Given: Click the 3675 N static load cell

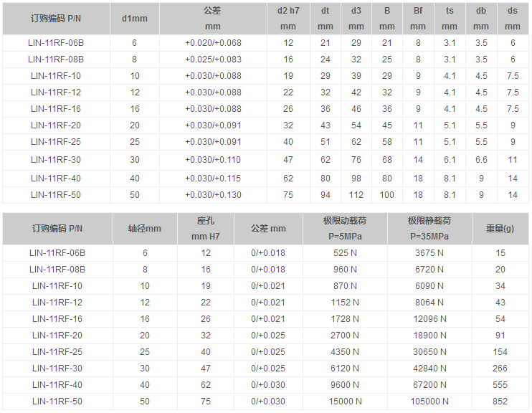Looking at the screenshot, I should click(429, 252).
